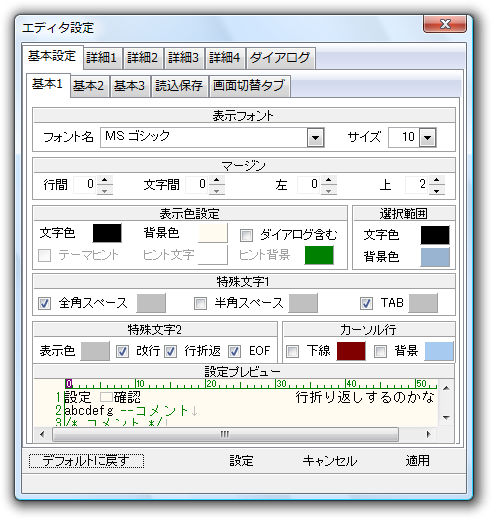Click the preview horizontal scroll right arrow

429,434
